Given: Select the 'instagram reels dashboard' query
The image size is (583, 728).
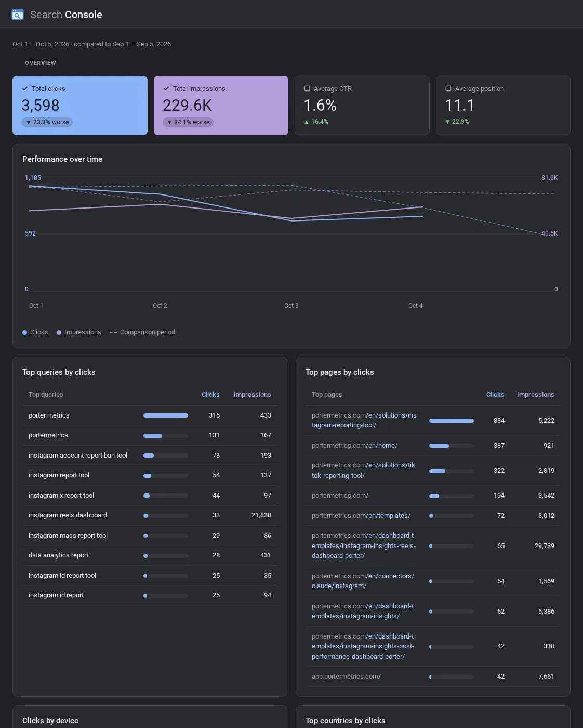Looking at the screenshot, I should click(x=150, y=515).
